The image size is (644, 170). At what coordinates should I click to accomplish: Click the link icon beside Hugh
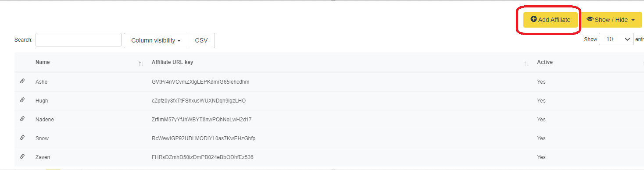coord(22,100)
